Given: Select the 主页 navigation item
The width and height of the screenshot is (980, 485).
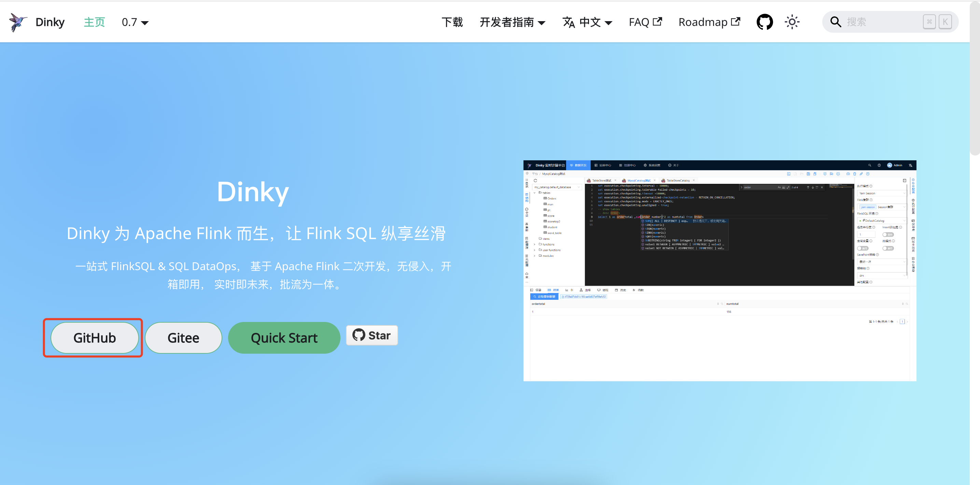Looking at the screenshot, I should [x=94, y=22].
